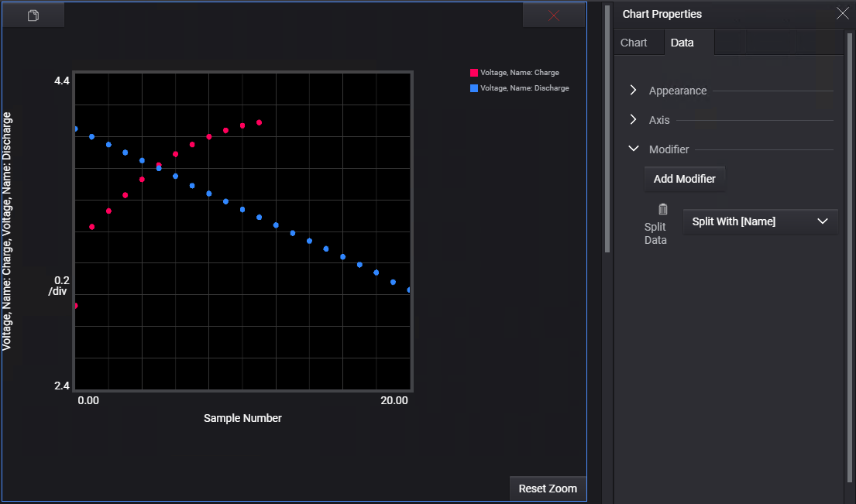Screen dimensions: 856x504
Task: Click the 'Voltage, Name: Charge' legend label
Action: (519, 73)
